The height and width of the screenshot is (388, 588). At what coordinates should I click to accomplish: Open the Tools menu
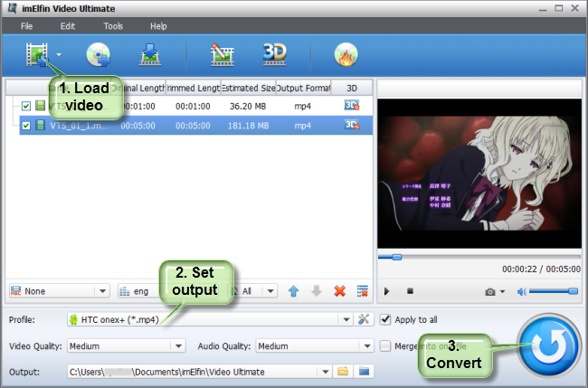click(x=113, y=26)
